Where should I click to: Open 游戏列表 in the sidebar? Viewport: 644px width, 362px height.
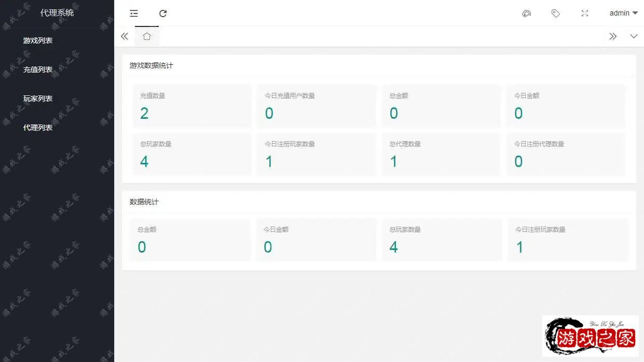[x=38, y=40]
